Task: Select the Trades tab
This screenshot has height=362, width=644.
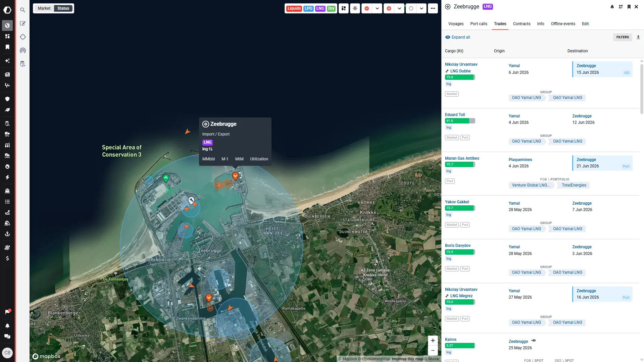Action: point(500,24)
